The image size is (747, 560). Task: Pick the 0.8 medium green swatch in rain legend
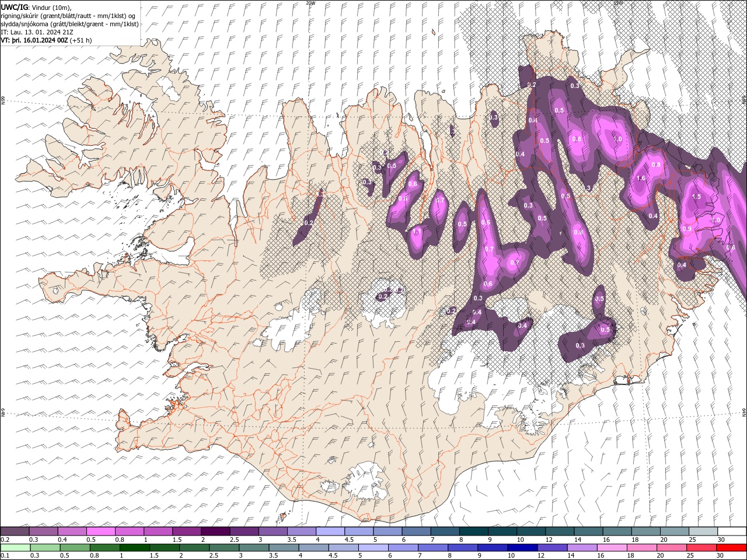[x=105, y=548]
